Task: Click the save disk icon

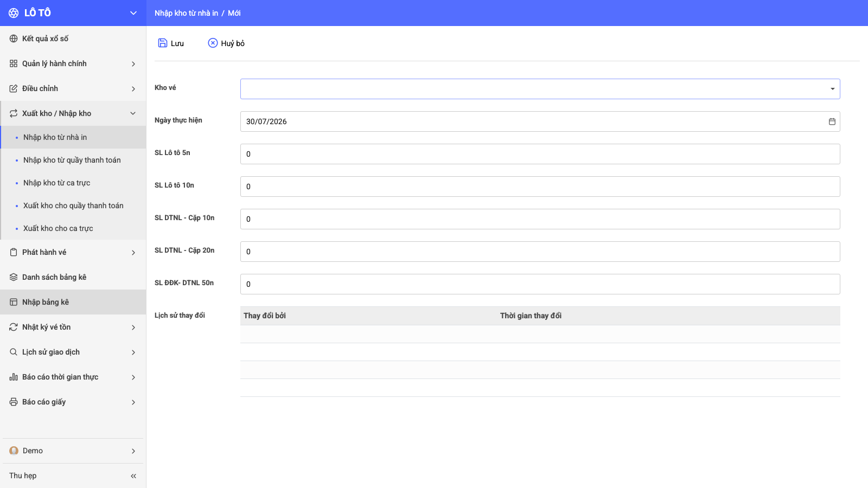Action: tap(163, 43)
